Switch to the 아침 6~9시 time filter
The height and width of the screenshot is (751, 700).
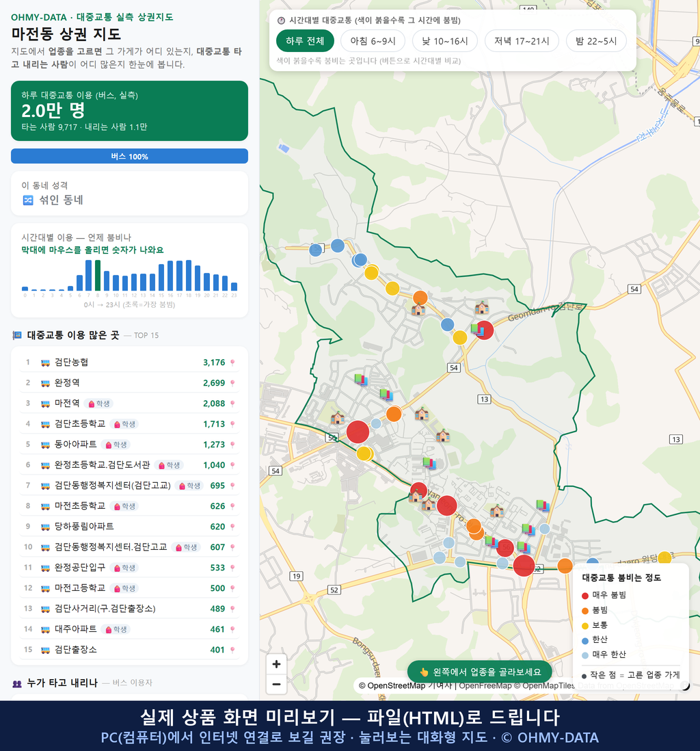point(373,41)
